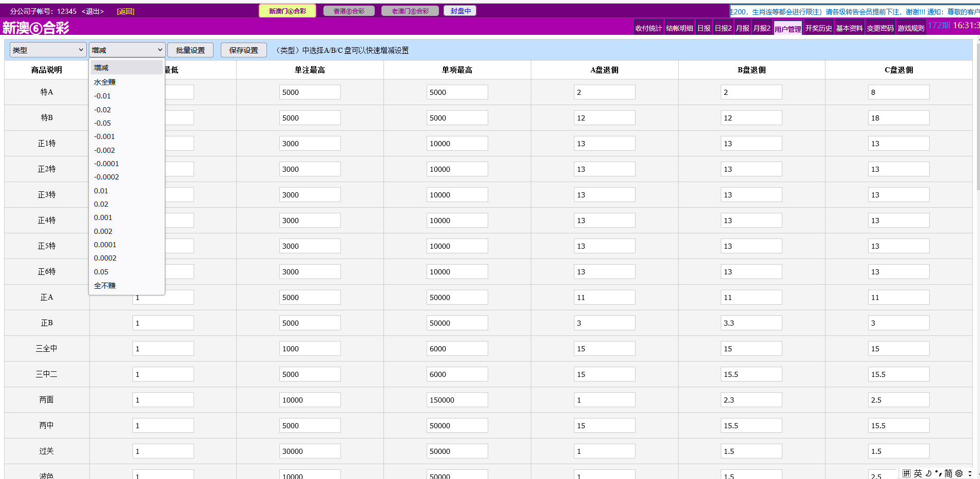Toggle half-width moon icon in IME bar
The height and width of the screenshot is (479, 980).
(928, 473)
